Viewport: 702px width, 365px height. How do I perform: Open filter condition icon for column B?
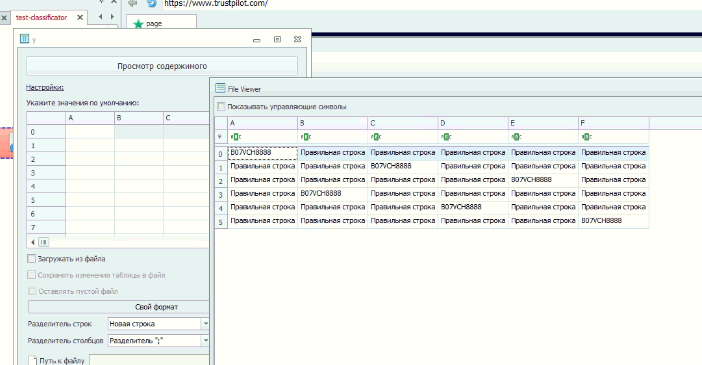(306, 137)
